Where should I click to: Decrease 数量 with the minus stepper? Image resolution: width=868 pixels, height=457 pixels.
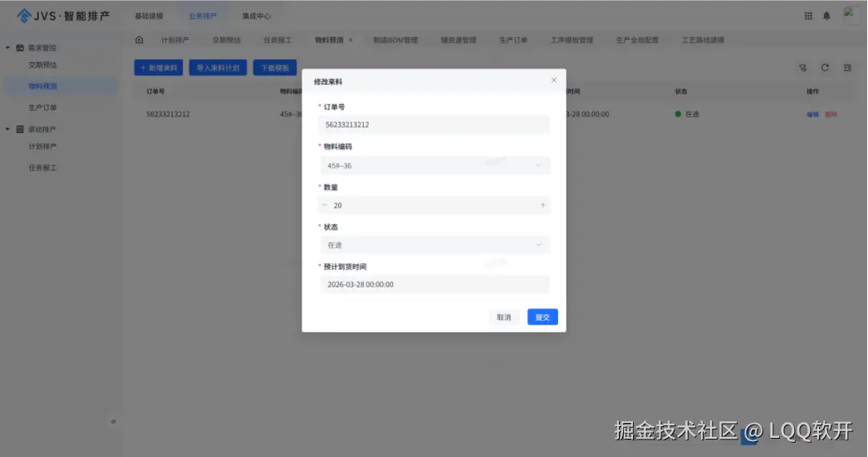click(x=325, y=205)
